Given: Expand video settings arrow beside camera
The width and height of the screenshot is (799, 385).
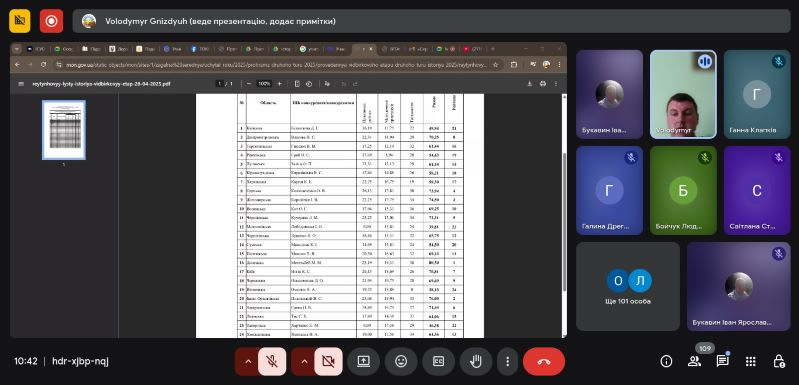Looking at the screenshot, I should tap(304, 362).
